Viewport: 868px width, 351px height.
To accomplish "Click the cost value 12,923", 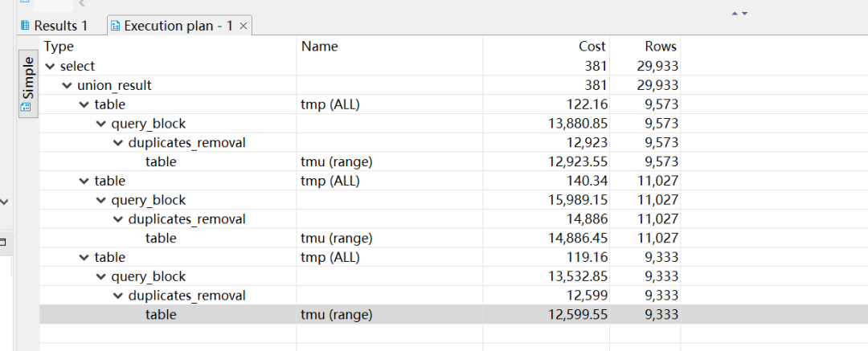I will click(x=588, y=142).
